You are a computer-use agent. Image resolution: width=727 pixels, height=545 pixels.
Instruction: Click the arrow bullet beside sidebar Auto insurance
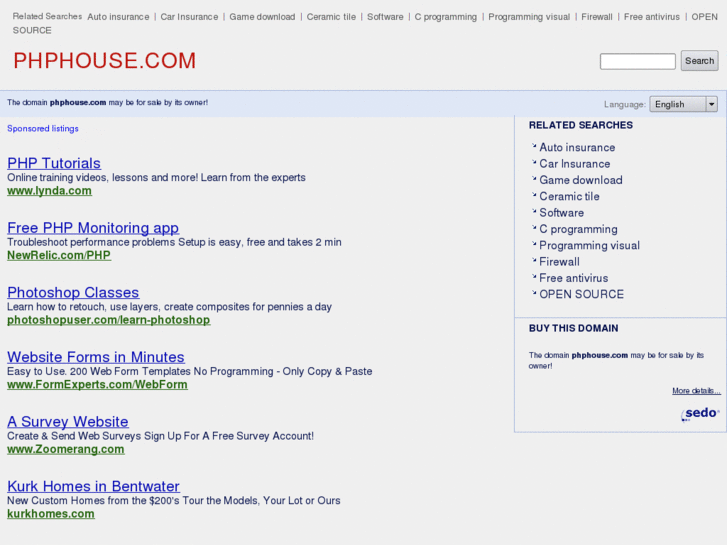tap(534, 146)
